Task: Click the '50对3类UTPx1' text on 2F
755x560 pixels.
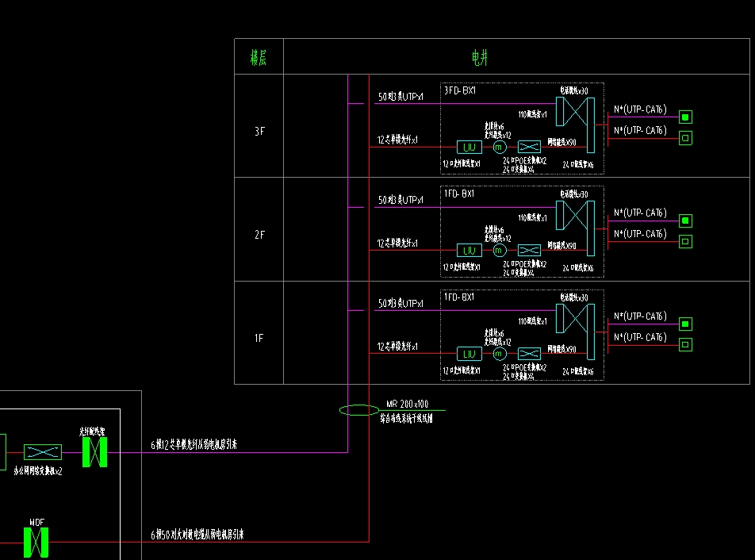Action: coord(400,200)
